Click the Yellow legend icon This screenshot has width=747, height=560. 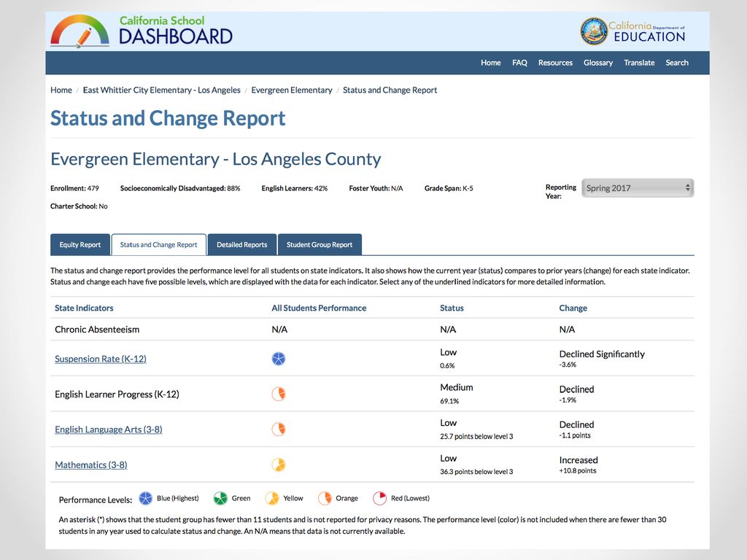click(x=272, y=498)
